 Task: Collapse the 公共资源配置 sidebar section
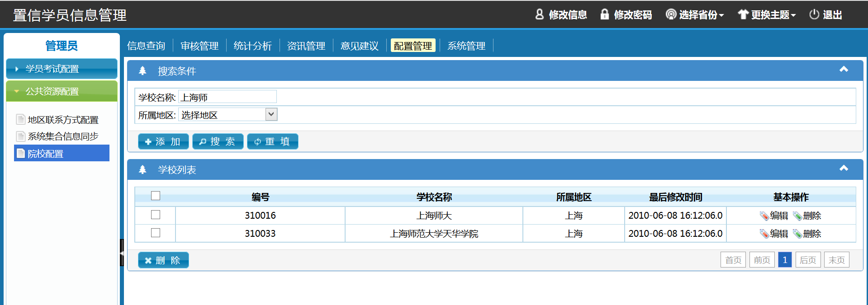(x=62, y=91)
